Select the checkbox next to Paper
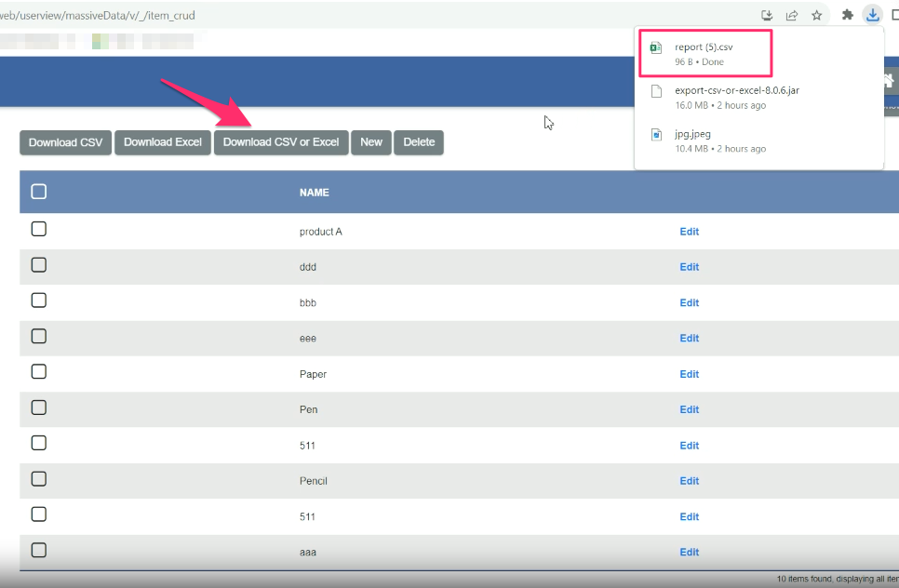 click(39, 372)
